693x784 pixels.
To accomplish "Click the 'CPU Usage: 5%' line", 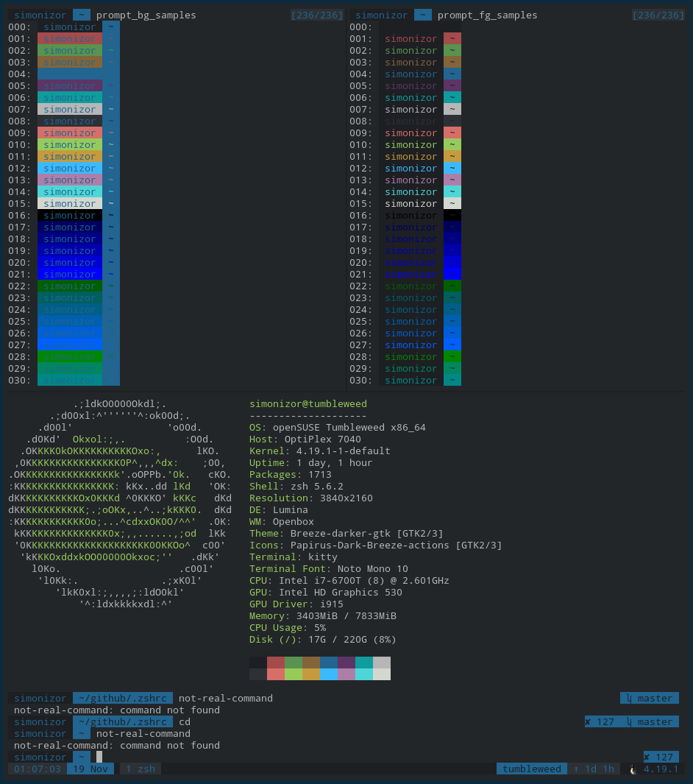I will point(288,628).
